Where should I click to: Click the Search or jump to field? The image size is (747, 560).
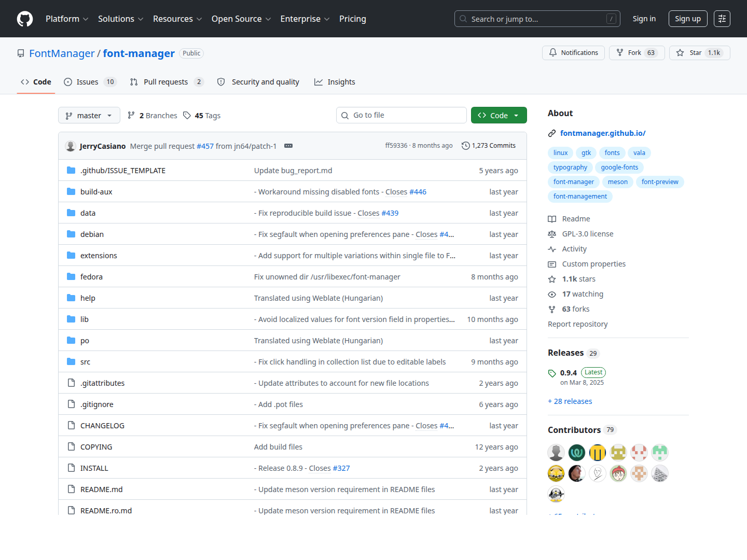pos(538,19)
